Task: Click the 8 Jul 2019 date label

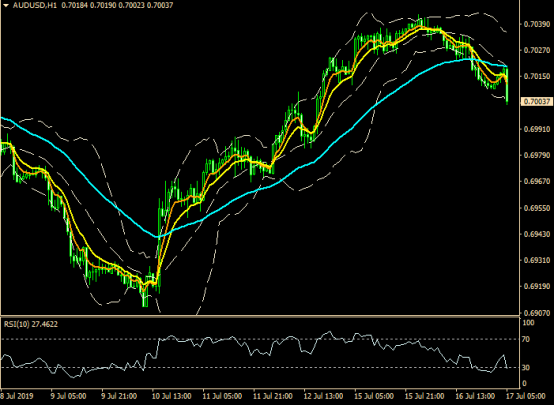Action: click(17, 396)
